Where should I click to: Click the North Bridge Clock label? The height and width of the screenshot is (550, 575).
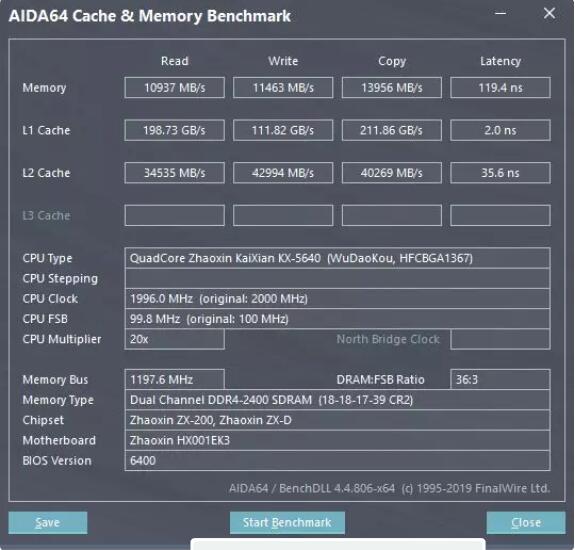pyautogui.click(x=388, y=339)
